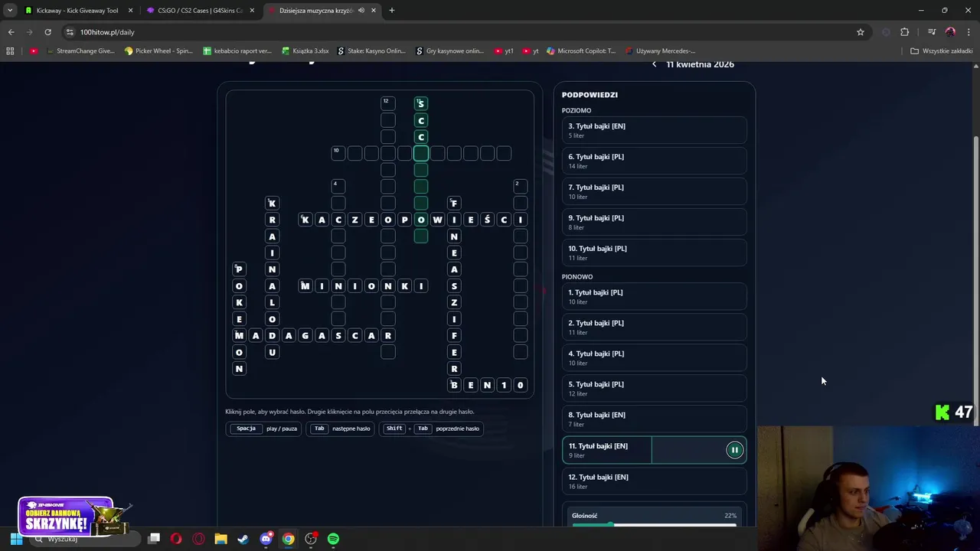Viewport: 980px width, 551px height.
Task: Open kebabcio raport bookmark
Action: pos(238,51)
